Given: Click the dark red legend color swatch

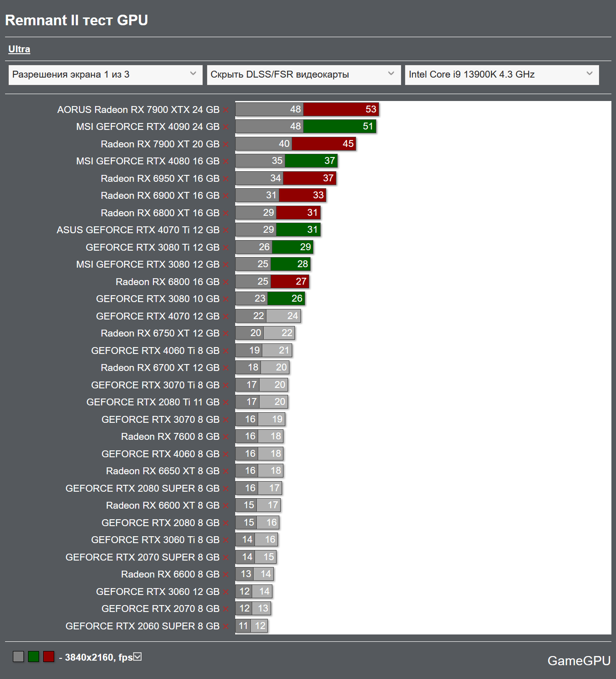Looking at the screenshot, I should point(49,657).
